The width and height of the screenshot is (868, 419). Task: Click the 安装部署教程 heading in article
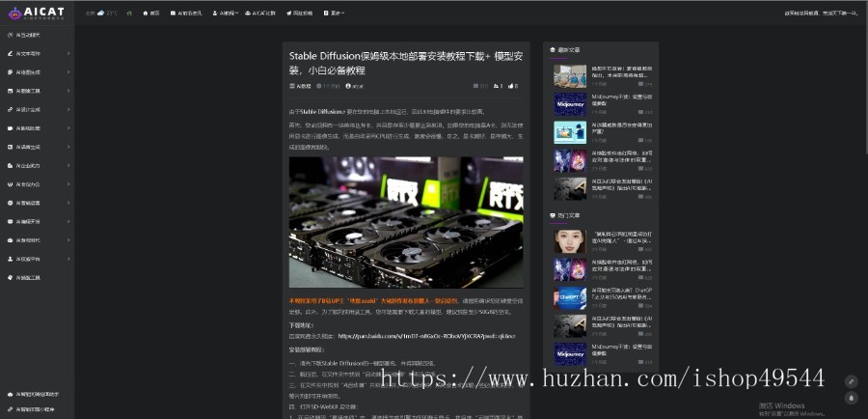307,349
